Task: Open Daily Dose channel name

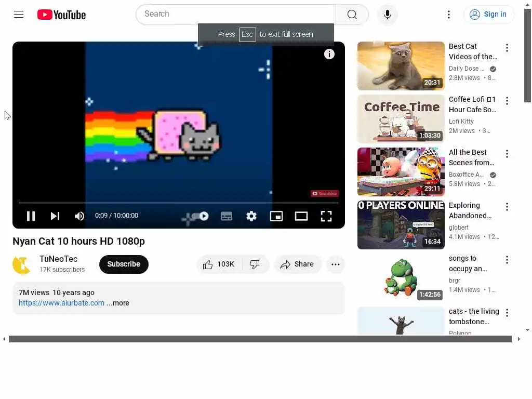Action: [x=466, y=69]
